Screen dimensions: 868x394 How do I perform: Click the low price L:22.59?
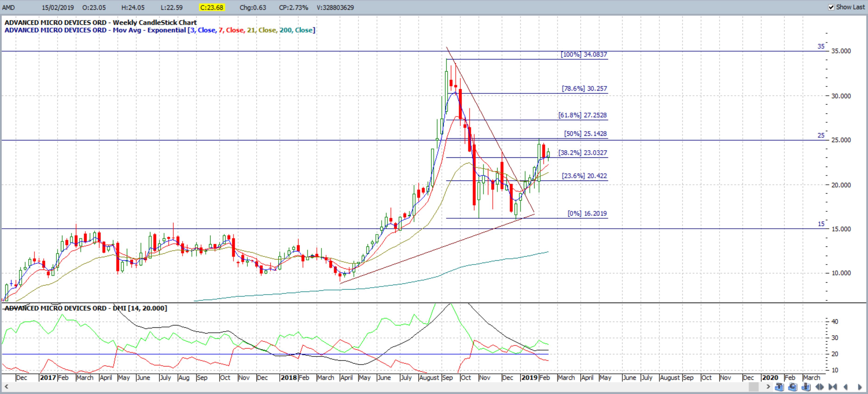click(x=171, y=7)
